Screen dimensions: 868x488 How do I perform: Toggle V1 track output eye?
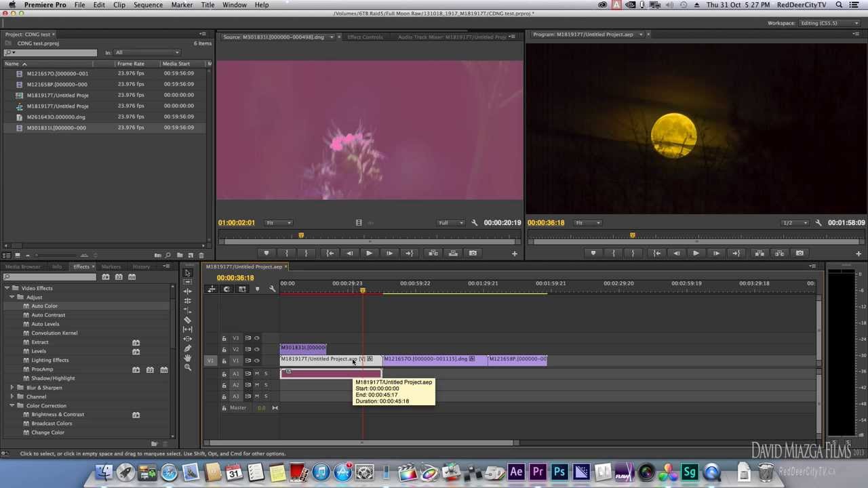pyautogui.click(x=256, y=361)
